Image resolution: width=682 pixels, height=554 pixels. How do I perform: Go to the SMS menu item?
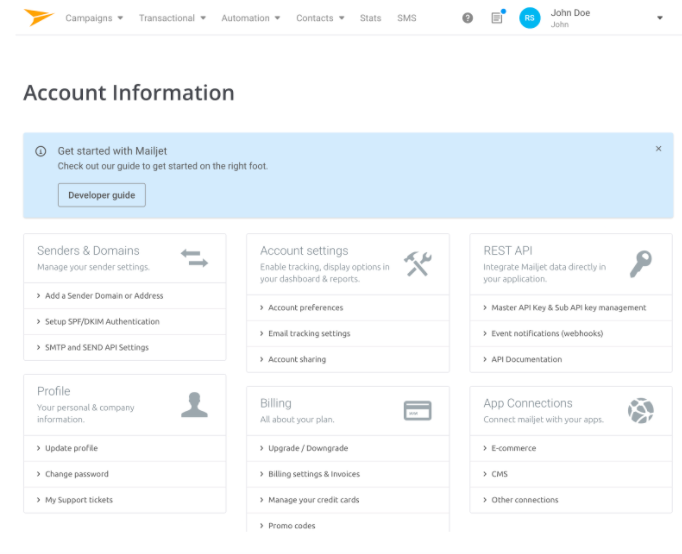(406, 18)
